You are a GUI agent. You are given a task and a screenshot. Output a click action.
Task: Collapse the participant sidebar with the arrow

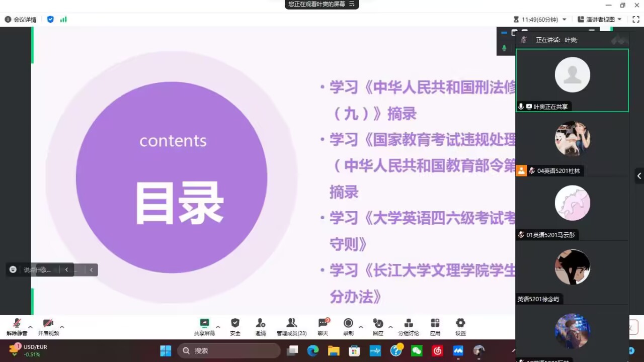point(639,176)
